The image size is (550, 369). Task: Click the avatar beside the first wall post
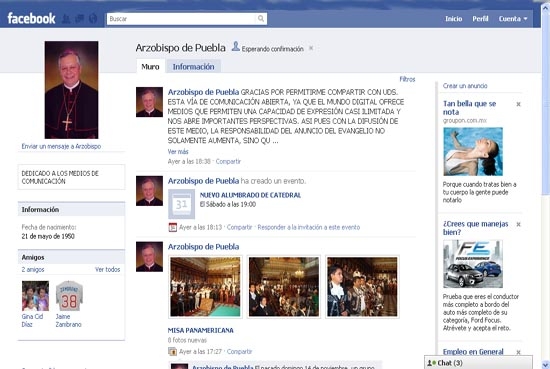click(149, 102)
